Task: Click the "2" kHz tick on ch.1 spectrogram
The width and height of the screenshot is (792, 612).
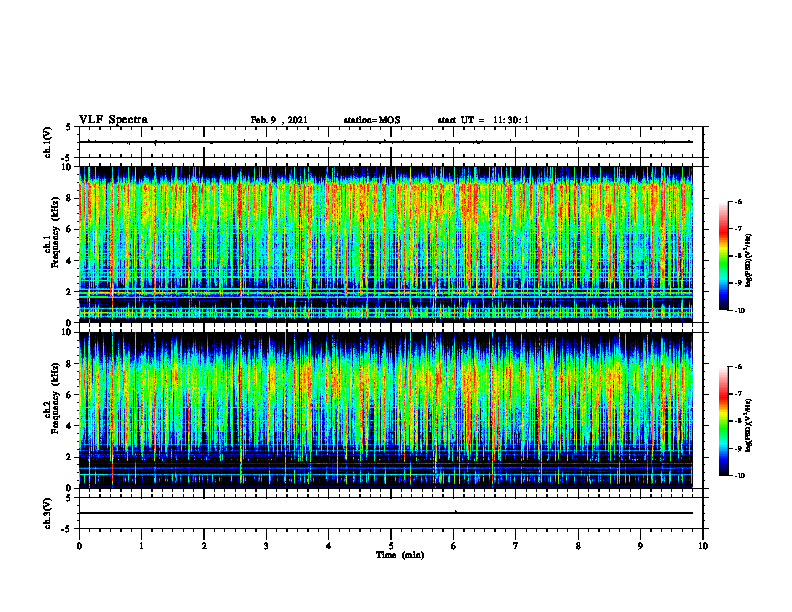Action: (x=68, y=292)
